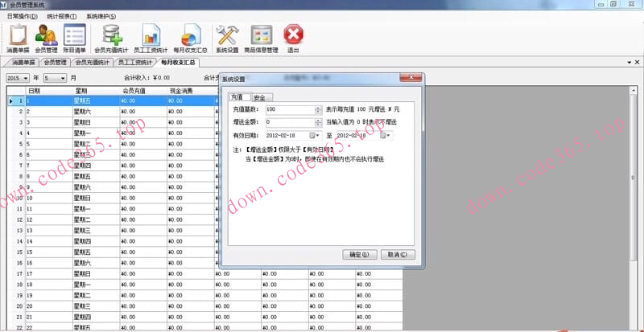Open 账目清单 toolbar icon
This screenshot has height=332, width=644.
click(75, 39)
